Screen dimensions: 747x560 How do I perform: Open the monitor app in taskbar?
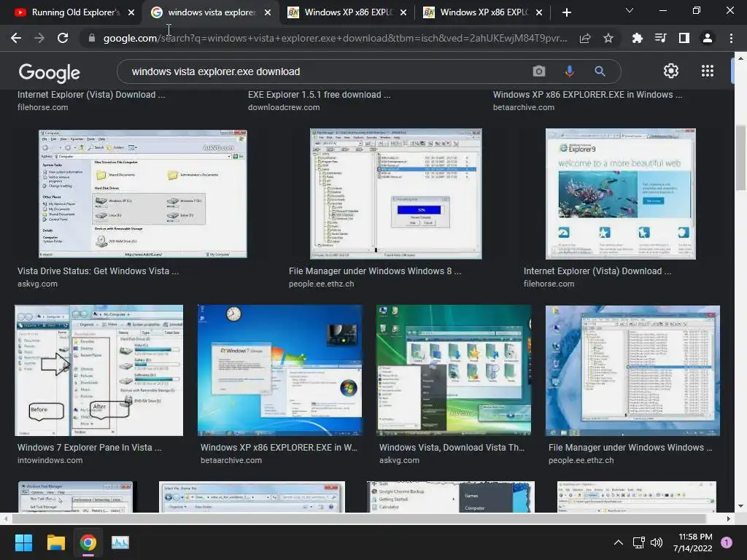tap(120, 542)
